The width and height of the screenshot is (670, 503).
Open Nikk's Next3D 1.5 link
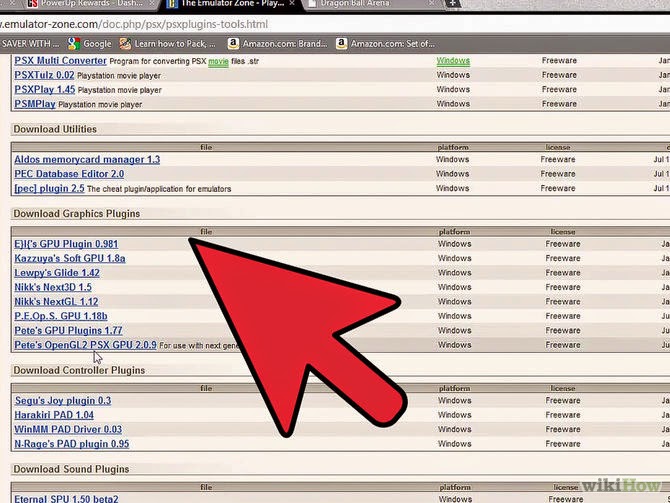click(53, 287)
